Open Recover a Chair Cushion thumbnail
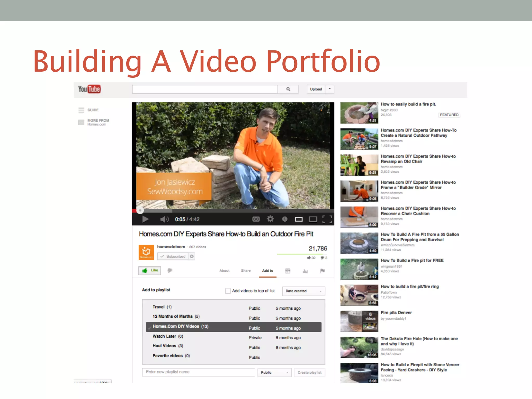Image resolution: width=532 pixels, height=399 pixels. (359, 217)
